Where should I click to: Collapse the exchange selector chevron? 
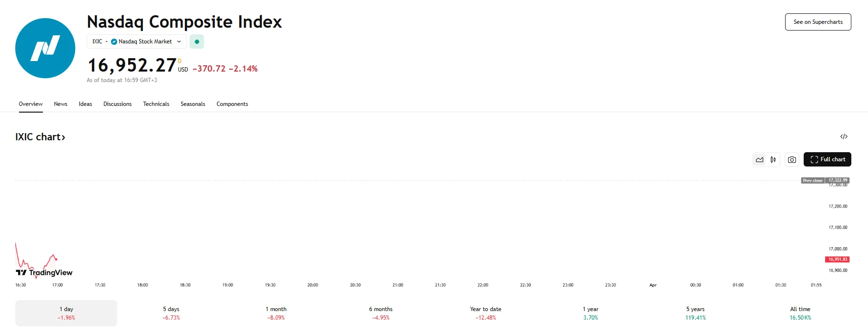pyautogui.click(x=179, y=42)
